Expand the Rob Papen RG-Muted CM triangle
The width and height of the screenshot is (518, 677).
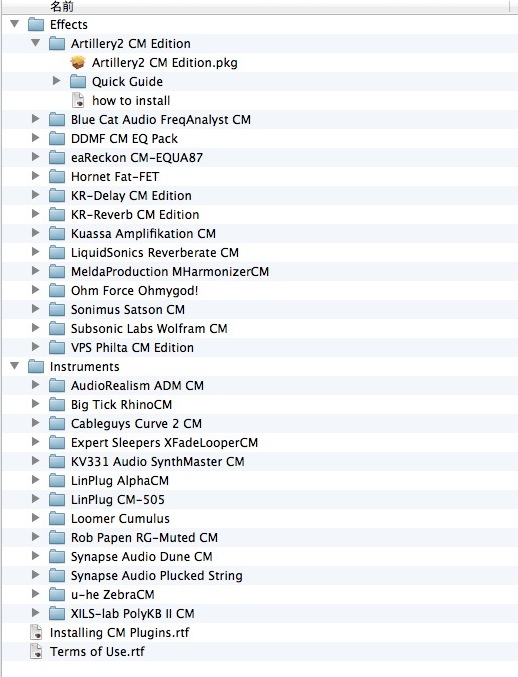(x=35, y=537)
